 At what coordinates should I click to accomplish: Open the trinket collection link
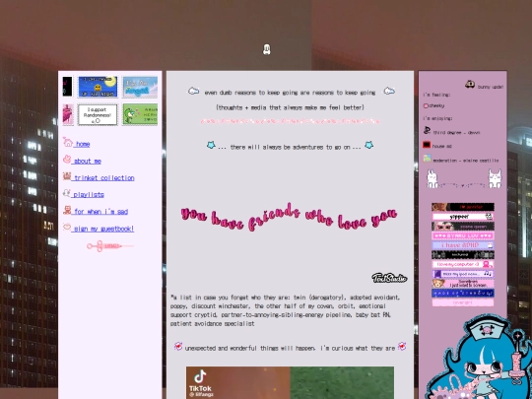103,178
